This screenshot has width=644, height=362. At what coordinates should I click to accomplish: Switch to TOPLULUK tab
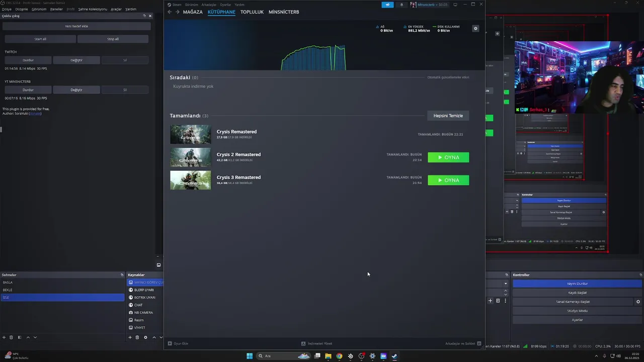coord(252,12)
